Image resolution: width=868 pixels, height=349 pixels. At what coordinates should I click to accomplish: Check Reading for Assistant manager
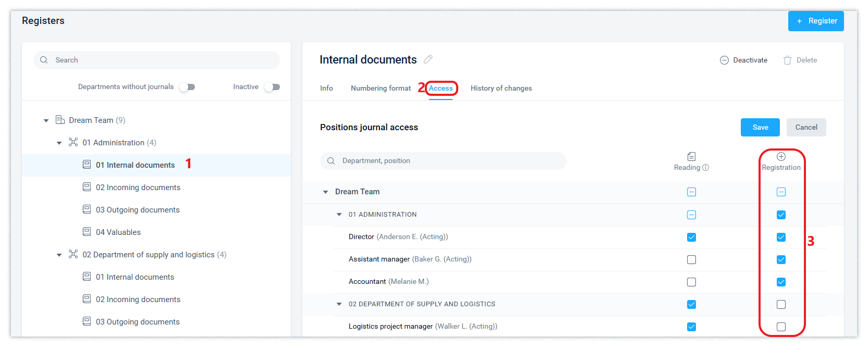tap(691, 259)
